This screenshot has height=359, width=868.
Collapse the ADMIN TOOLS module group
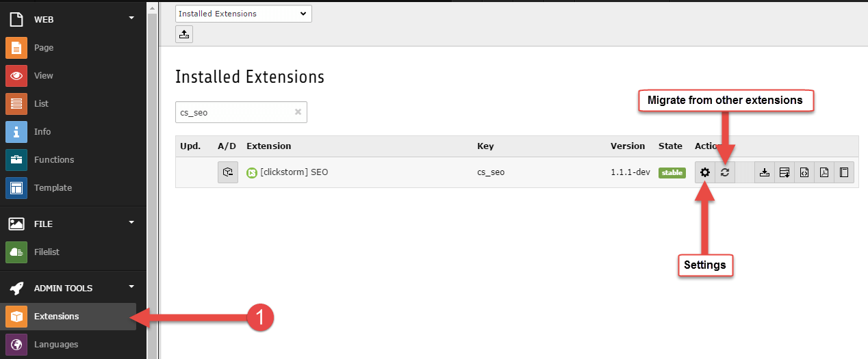coord(131,287)
